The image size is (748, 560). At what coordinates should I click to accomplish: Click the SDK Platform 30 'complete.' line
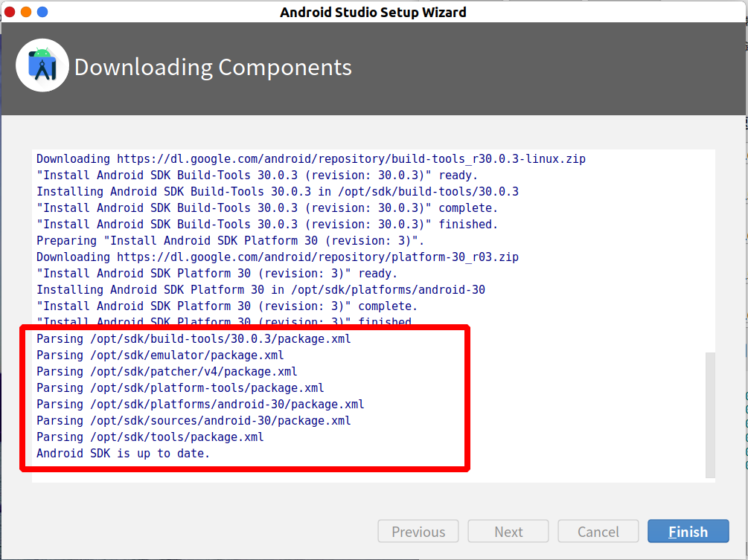[227, 306]
